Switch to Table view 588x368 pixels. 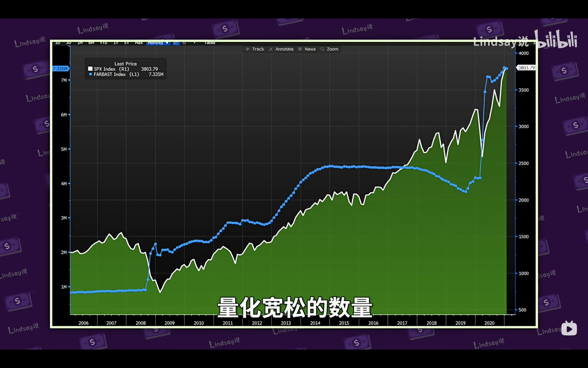pos(209,43)
